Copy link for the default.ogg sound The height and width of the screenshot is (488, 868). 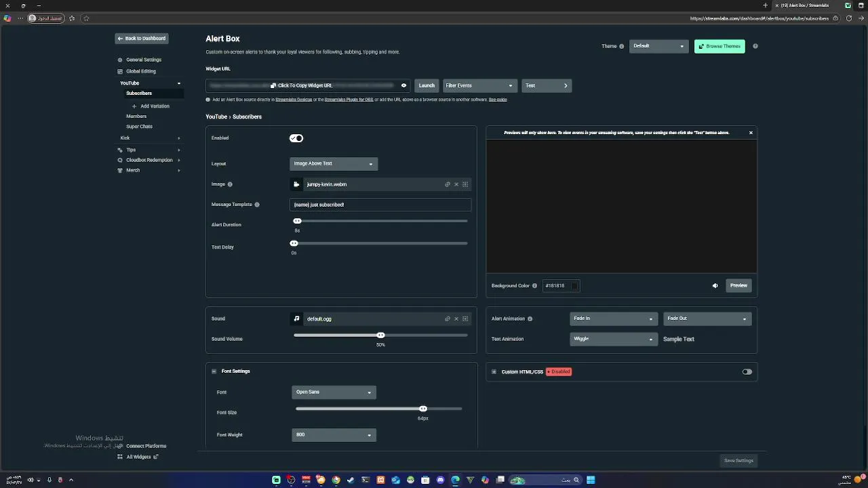click(448, 319)
